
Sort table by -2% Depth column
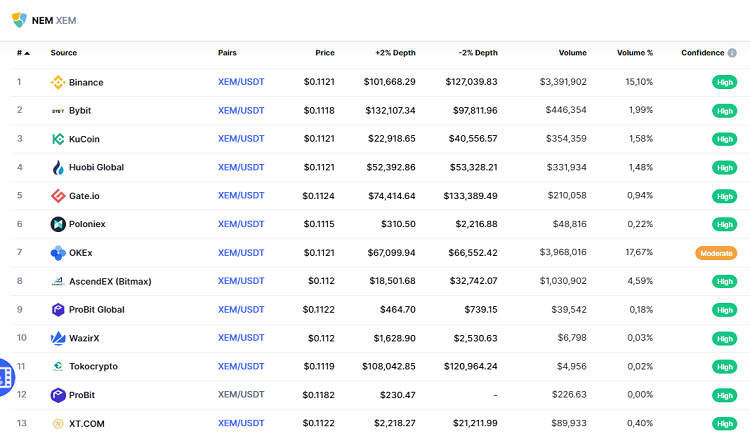(478, 53)
